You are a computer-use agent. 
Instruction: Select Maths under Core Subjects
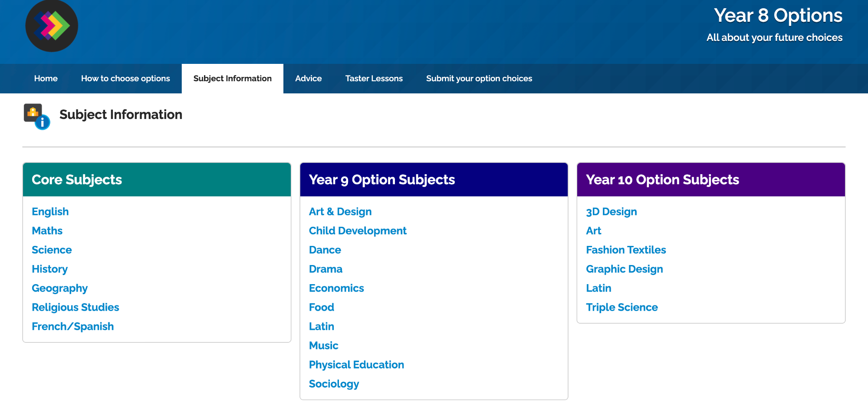[47, 231]
